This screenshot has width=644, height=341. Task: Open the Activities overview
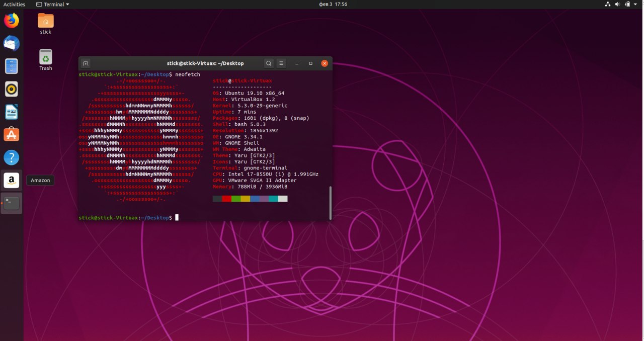tap(14, 4)
